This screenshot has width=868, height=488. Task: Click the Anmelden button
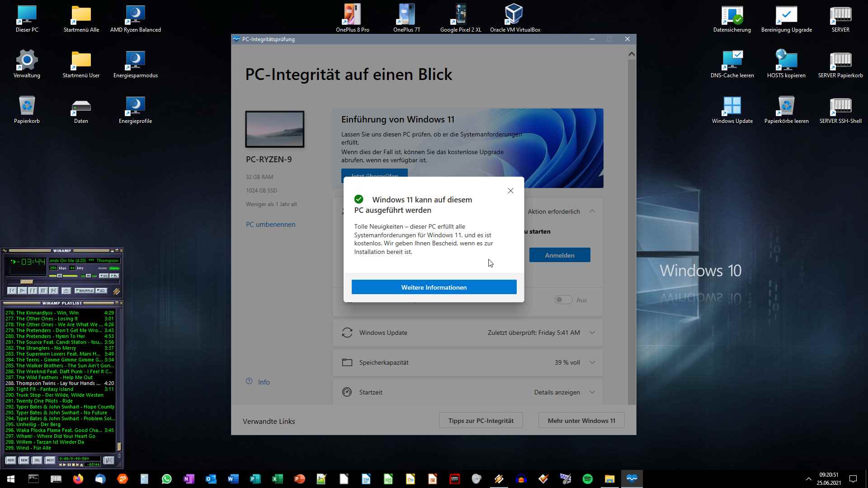(x=560, y=255)
